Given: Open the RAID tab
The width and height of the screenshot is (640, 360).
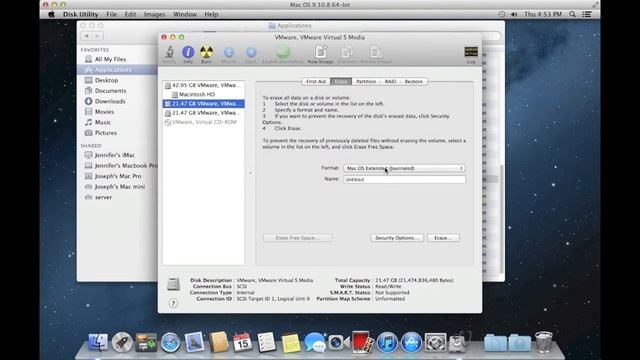Looking at the screenshot, I should tap(390, 82).
